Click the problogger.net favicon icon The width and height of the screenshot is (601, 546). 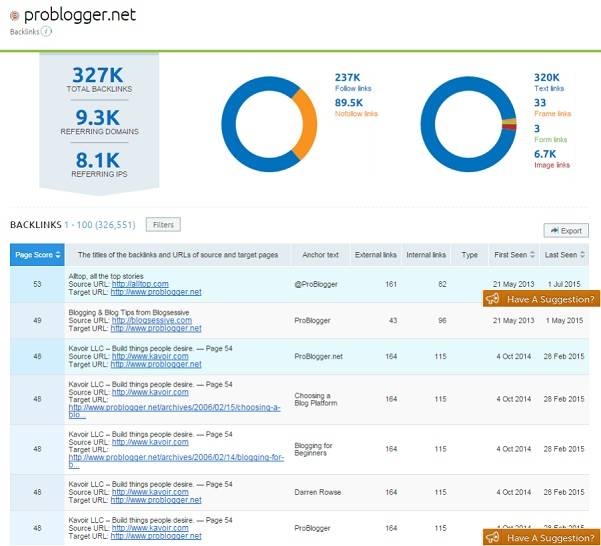(x=15, y=16)
